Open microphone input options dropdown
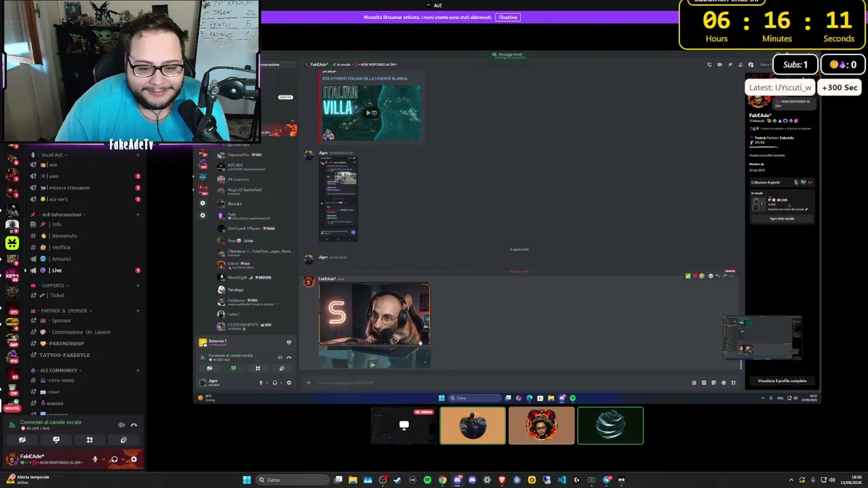The height and width of the screenshot is (488, 868). (103, 460)
